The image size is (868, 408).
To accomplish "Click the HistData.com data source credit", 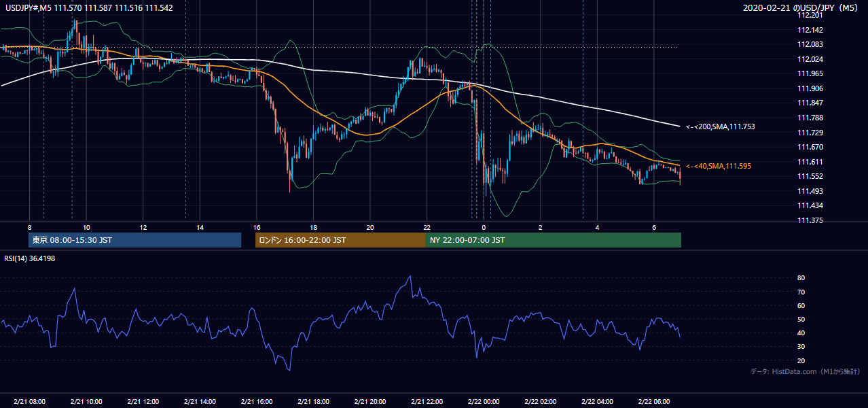I will [x=806, y=371].
